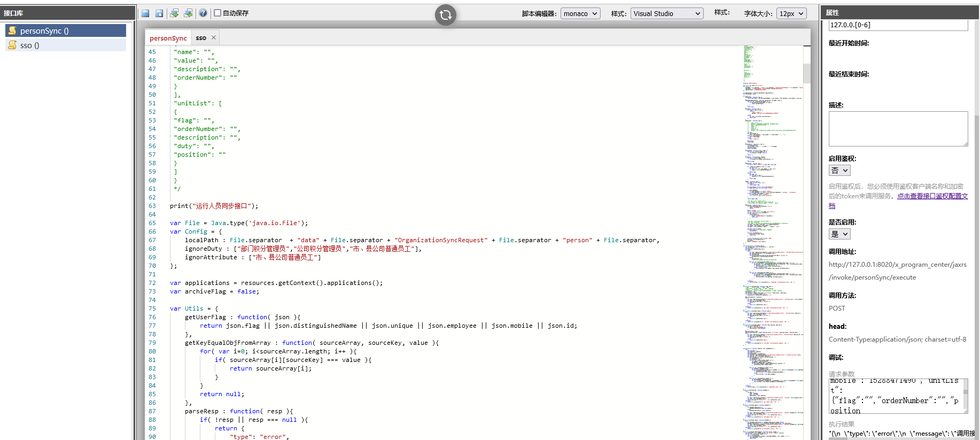Viewport: 980px width, 440px height.
Task: Click inside the 描述 description text area
Action: 898,128
